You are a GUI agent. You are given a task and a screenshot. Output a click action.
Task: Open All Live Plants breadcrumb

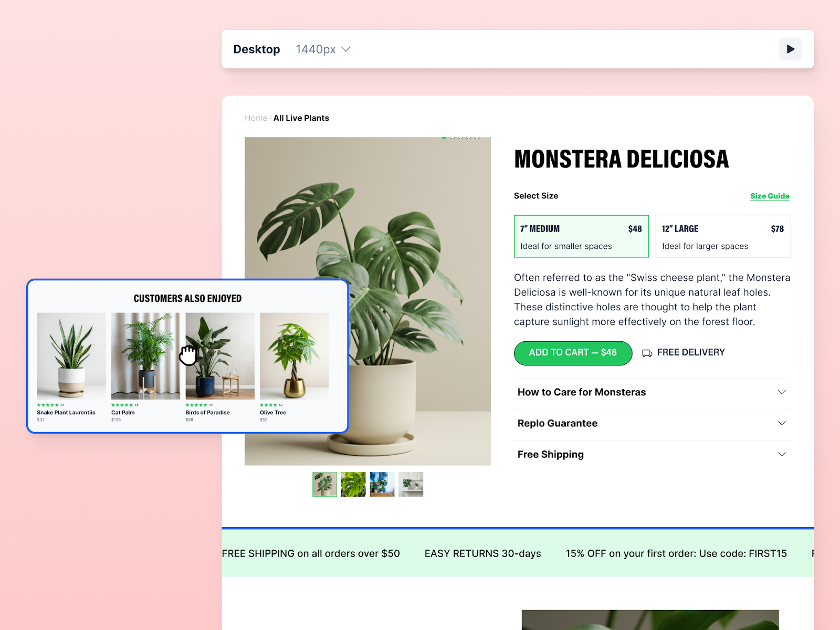click(301, 118)
